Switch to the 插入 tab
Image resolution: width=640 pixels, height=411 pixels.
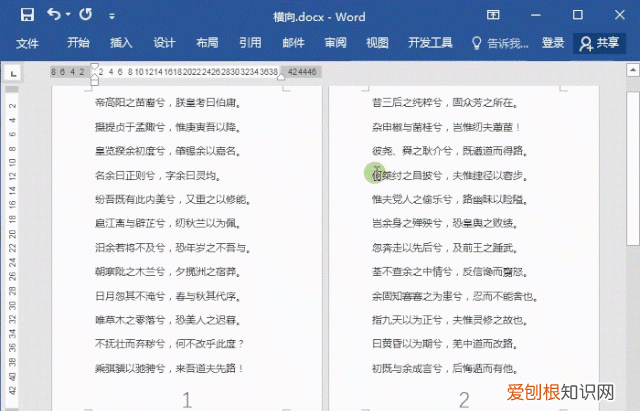pyautogui.click(x=121, y=43)
